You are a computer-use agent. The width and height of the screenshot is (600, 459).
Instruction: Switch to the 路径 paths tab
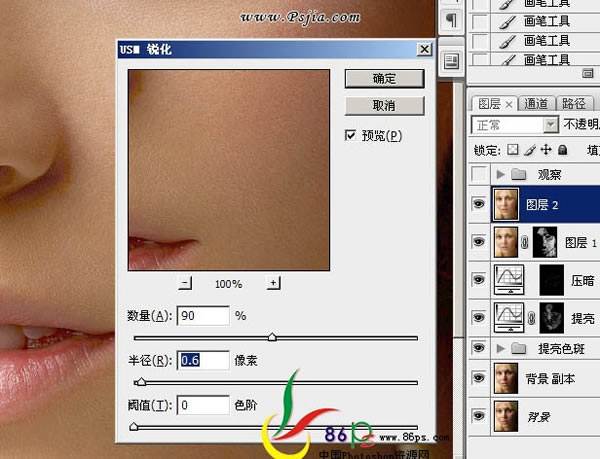(573, 103)
